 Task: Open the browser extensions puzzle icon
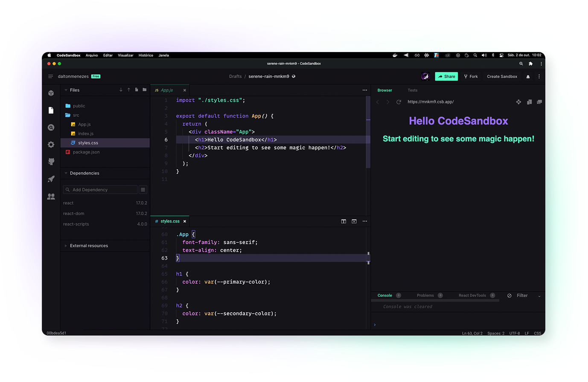[x=530, y=64]
